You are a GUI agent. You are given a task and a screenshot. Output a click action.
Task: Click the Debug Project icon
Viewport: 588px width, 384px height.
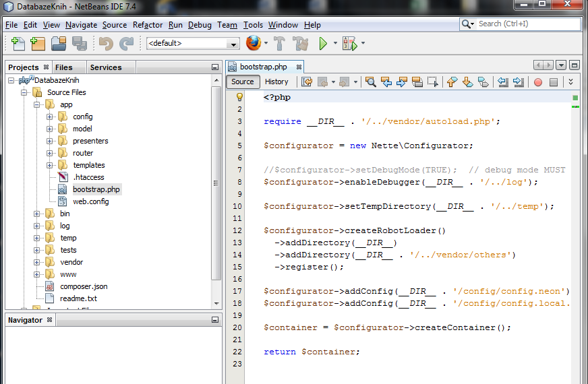click(x=349, y=44)
